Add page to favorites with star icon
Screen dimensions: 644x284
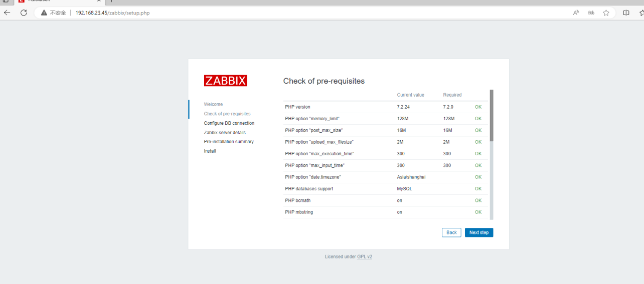tap(606, 13)
